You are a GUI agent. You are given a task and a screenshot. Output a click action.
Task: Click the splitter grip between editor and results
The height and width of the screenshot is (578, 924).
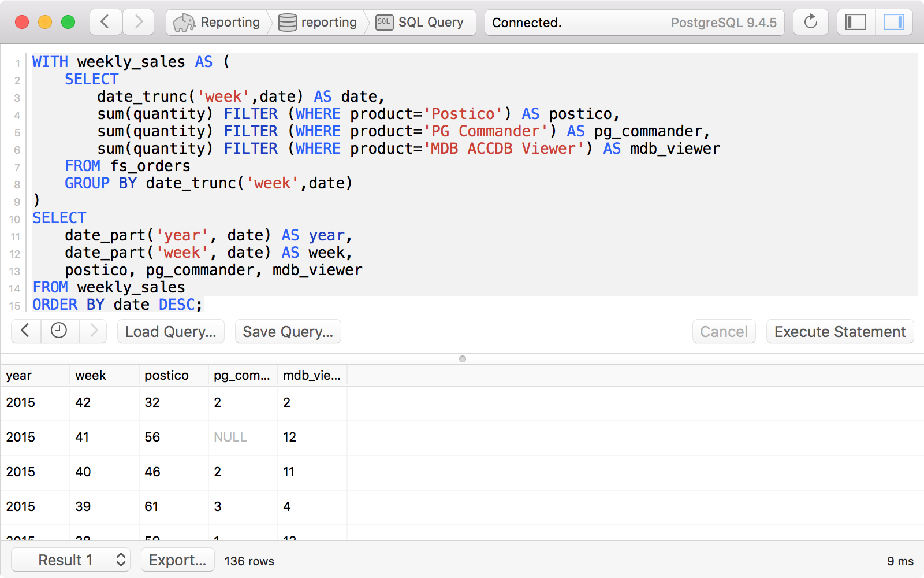pos(462,358)
